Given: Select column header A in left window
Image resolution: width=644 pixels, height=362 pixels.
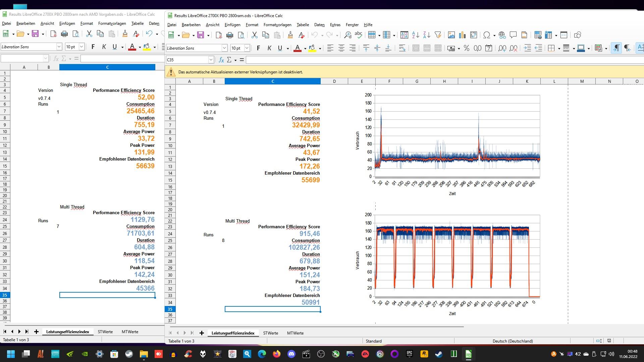Looking at the screenshot, I should [x=24, y=67].
